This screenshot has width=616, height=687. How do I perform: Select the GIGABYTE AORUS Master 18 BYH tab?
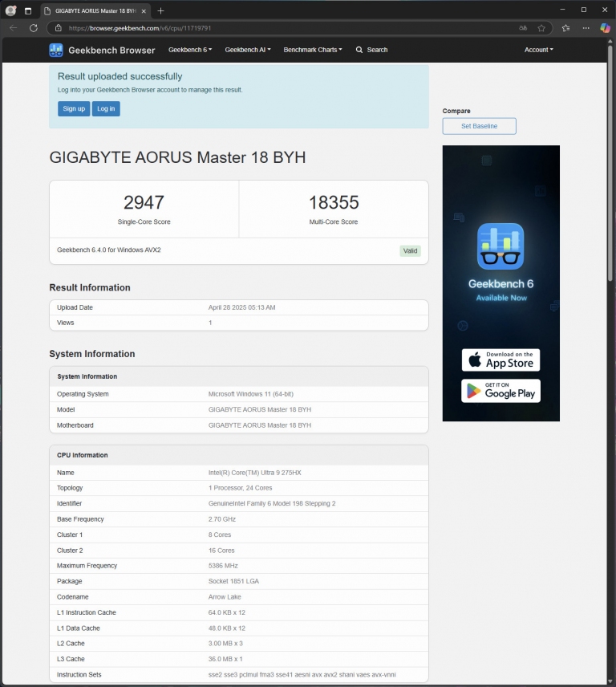coord(95,11)
